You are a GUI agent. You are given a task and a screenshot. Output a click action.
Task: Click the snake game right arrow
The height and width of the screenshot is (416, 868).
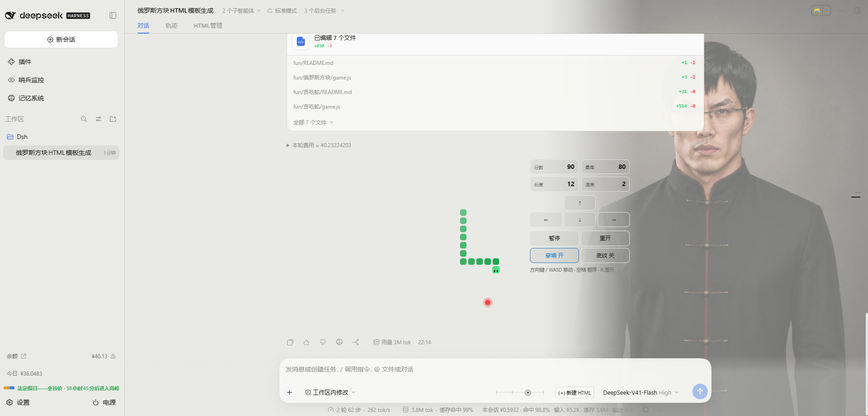tap(613, 220)
